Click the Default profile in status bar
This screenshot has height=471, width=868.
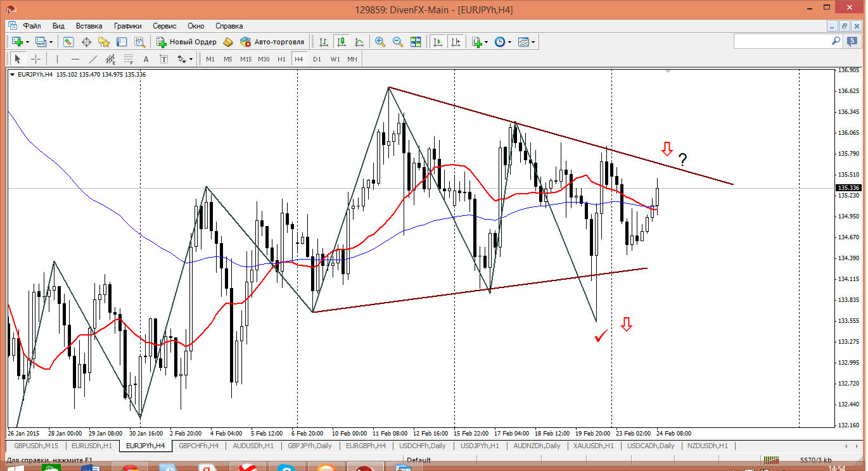(x=419, y=460)
